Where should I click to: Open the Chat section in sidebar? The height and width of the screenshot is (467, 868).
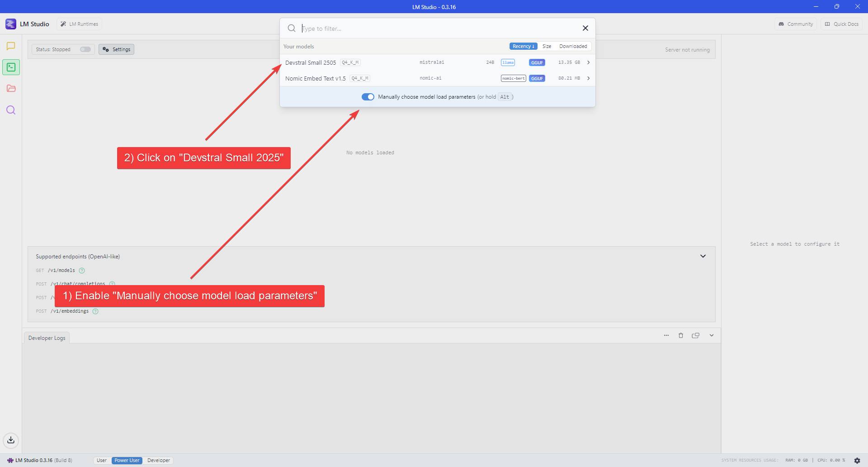[x=11, y=46]
